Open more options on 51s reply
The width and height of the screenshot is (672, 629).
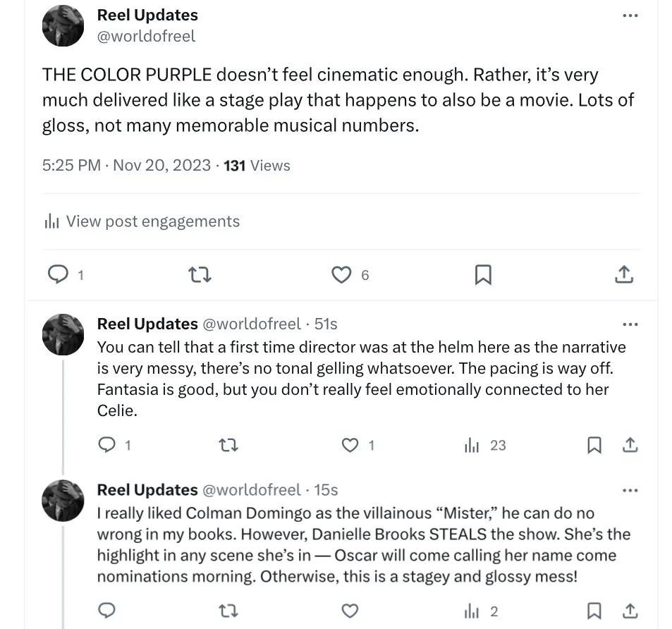[630, 324]
